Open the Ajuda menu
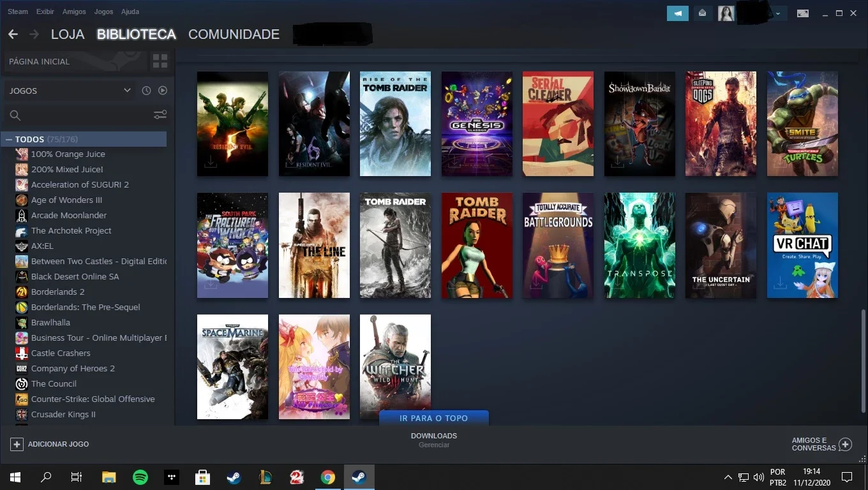Screen dimensions: 868x490 130,11
